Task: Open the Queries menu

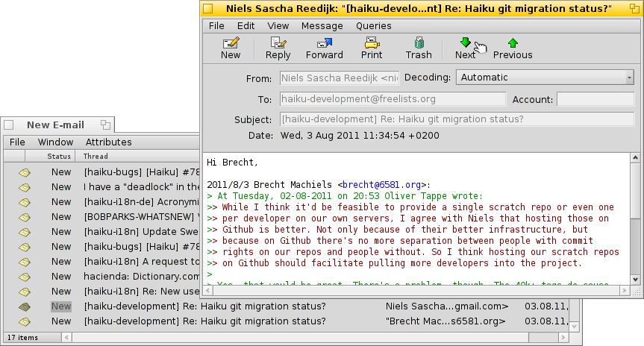Action: [373, 25]
